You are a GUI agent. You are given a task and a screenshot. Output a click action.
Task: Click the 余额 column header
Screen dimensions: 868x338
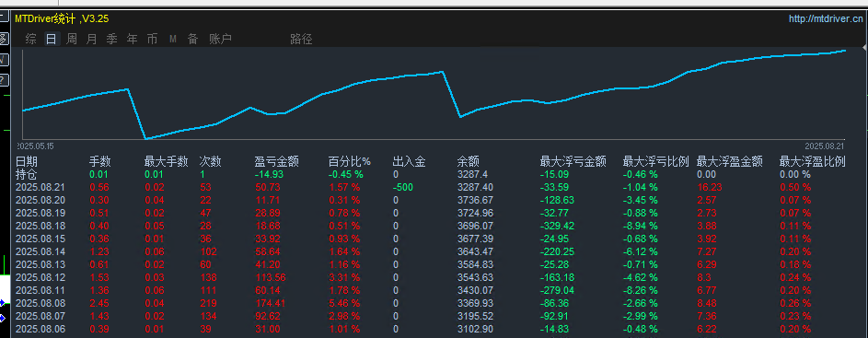pos(469,162)
